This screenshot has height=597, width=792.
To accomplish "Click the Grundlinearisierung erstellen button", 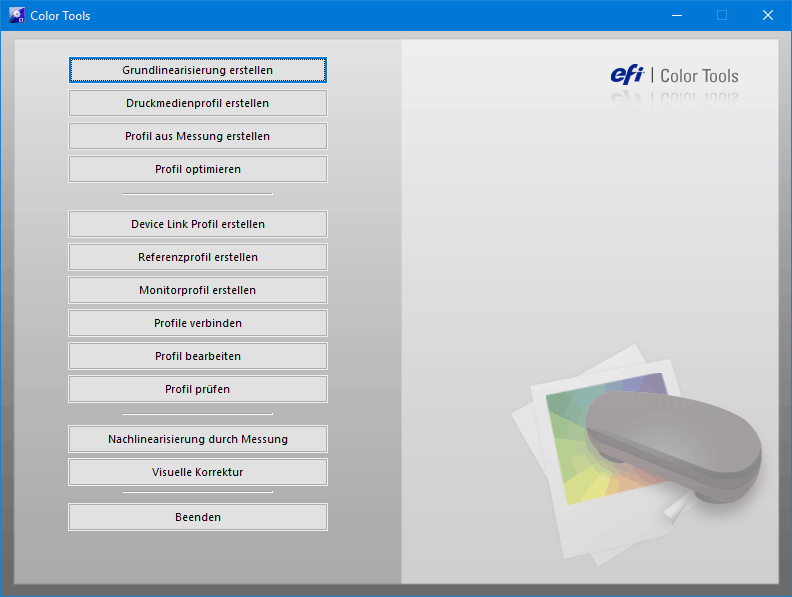I will point(197,70).
